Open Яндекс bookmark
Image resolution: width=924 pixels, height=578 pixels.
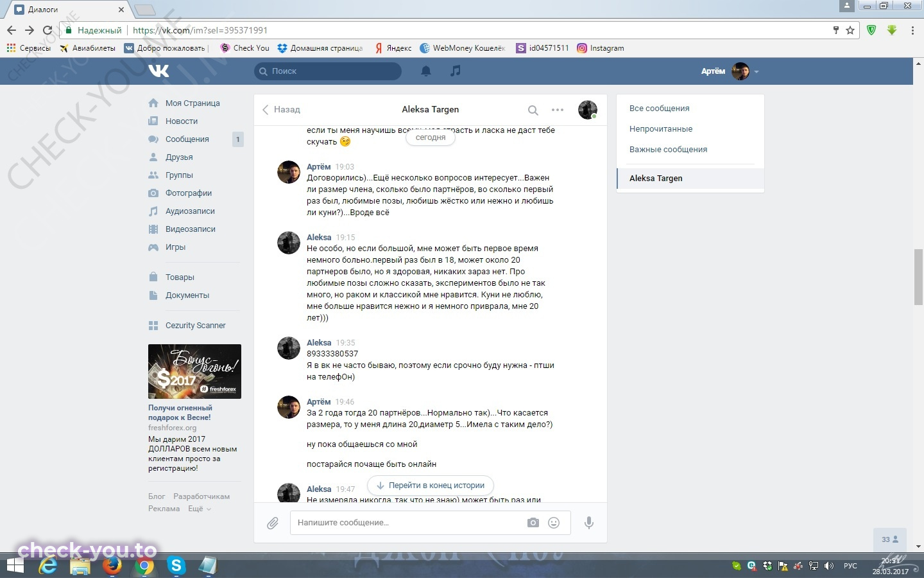[393, 48]
